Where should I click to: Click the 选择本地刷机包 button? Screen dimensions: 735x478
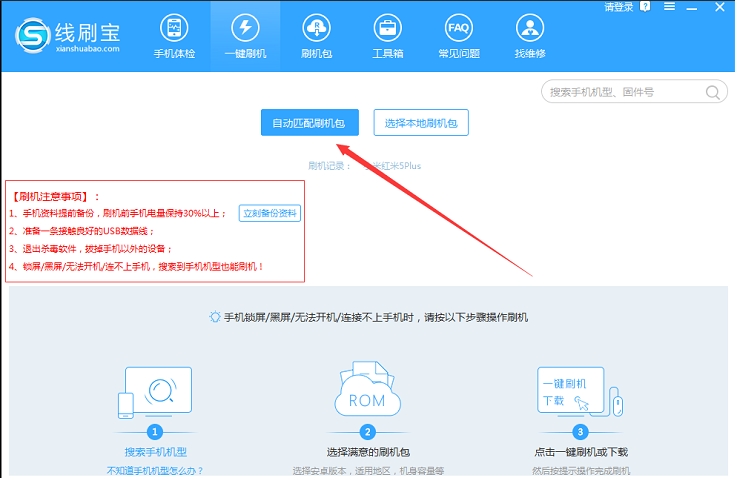pyautogui.click(x=421, y=123)
